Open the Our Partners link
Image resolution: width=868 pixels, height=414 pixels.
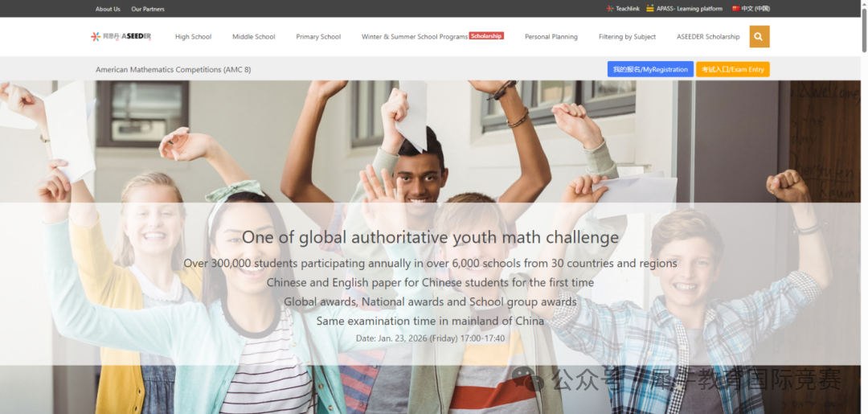click(x=148, y=9)
